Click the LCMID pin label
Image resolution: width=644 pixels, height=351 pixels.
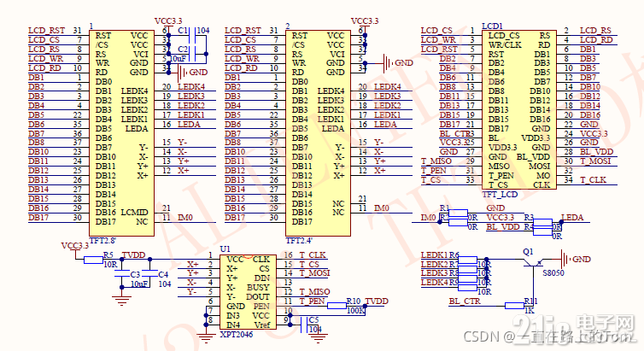[x=134, y=213]
